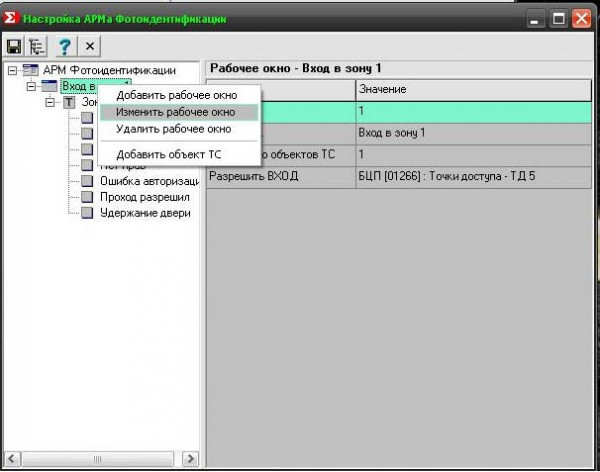Open help via the question mark icon

(64, 46)
